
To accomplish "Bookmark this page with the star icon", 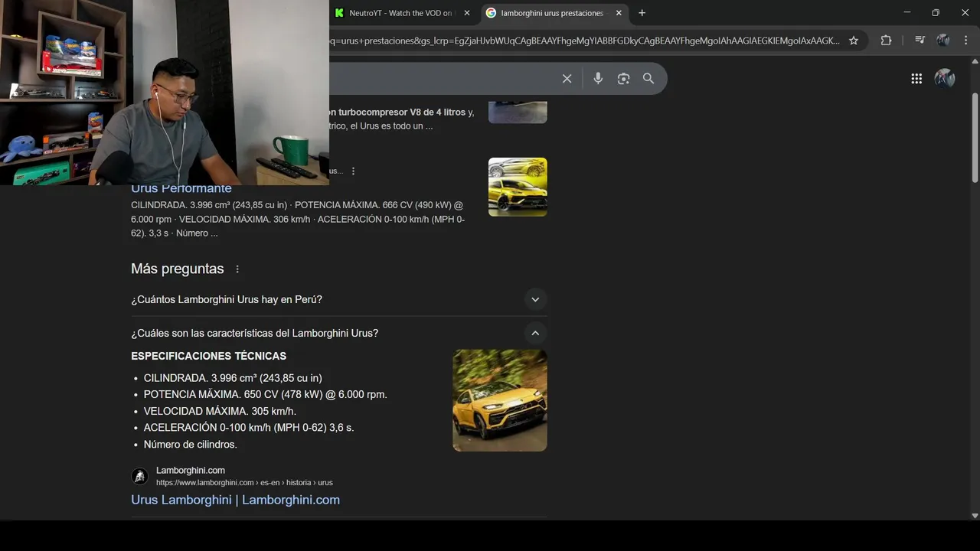I will [854, 41].
